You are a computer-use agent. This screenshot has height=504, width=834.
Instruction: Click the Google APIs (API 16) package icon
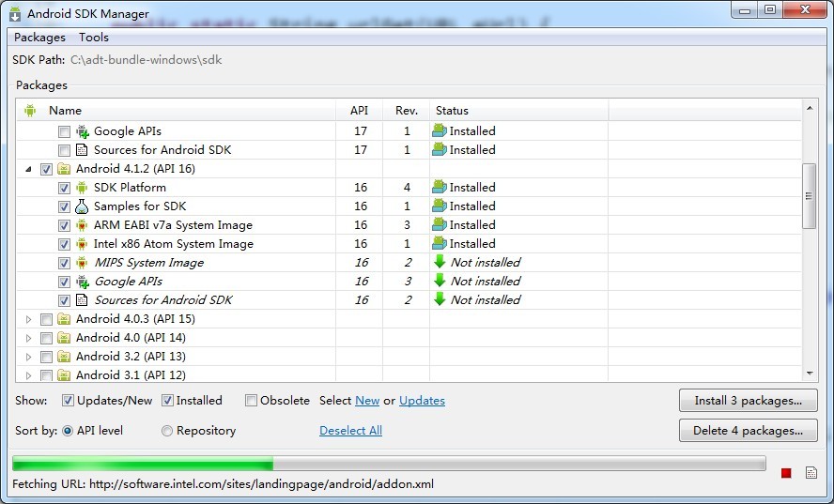(82, 282)
